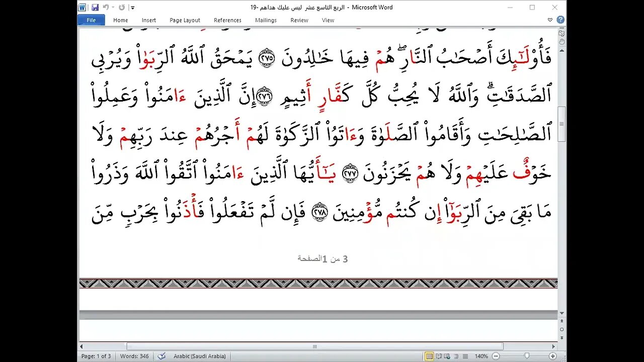Save the document from Quick Access Toolbar

coord(95,8)
